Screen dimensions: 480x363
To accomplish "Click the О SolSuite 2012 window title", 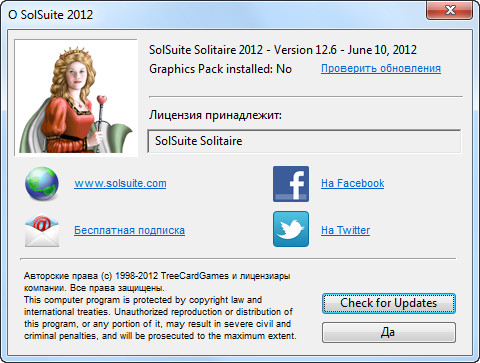I will (x=50, y=15).
